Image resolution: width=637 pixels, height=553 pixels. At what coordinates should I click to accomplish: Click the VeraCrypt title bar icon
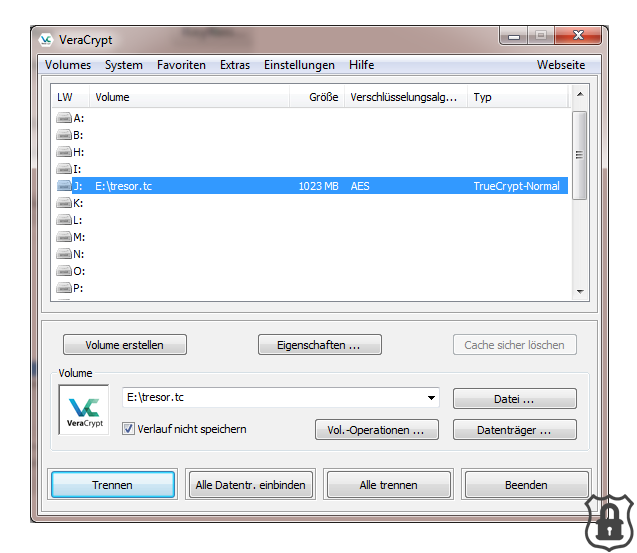[x=46, y=40]
